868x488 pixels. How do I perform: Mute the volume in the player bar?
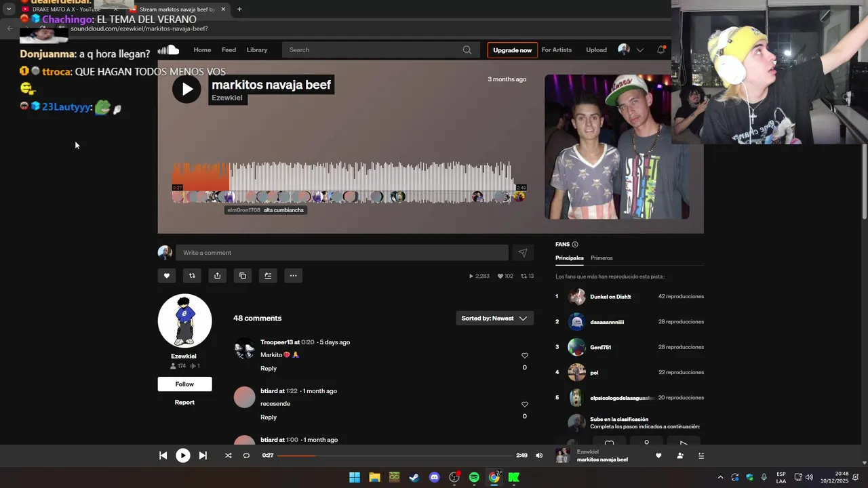click(x=539, y=455)
